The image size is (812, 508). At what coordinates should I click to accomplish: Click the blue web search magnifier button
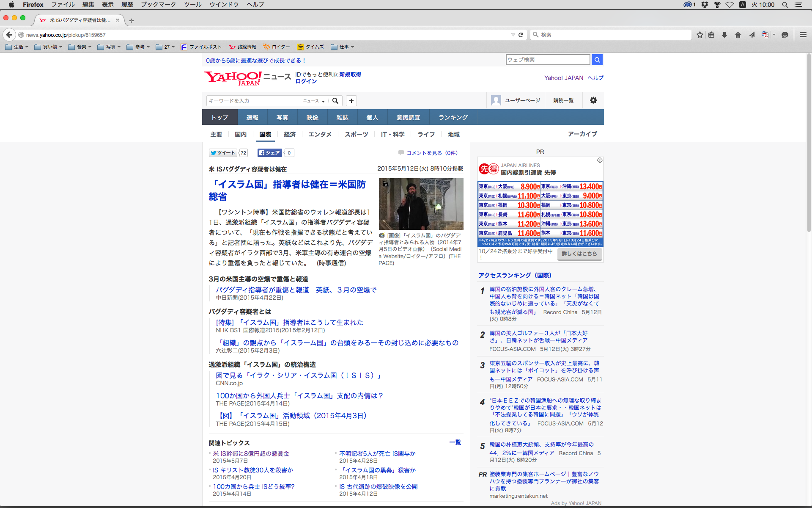(x=597, y=60)
